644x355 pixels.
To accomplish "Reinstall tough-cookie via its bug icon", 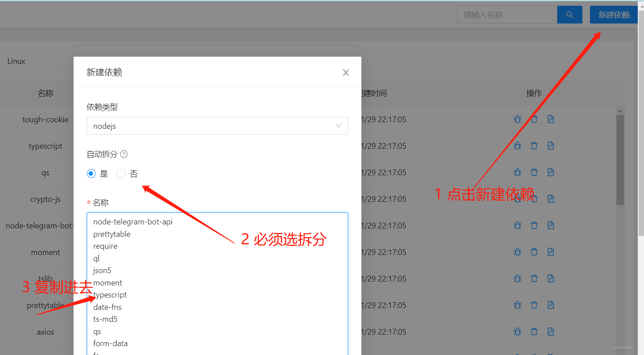I will pyautogui.click(x=517, y=119).
